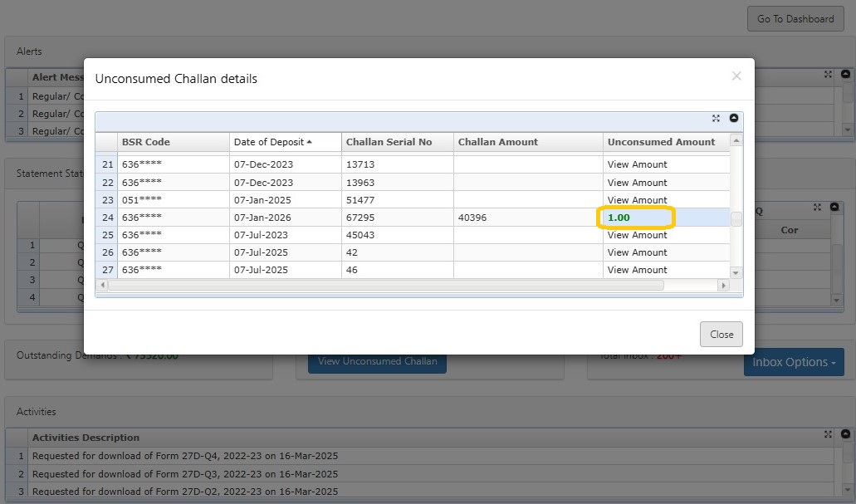856x504 pixels.
Task: Maximize the unconsumed challan grid
Action: [x=716, y=119]
